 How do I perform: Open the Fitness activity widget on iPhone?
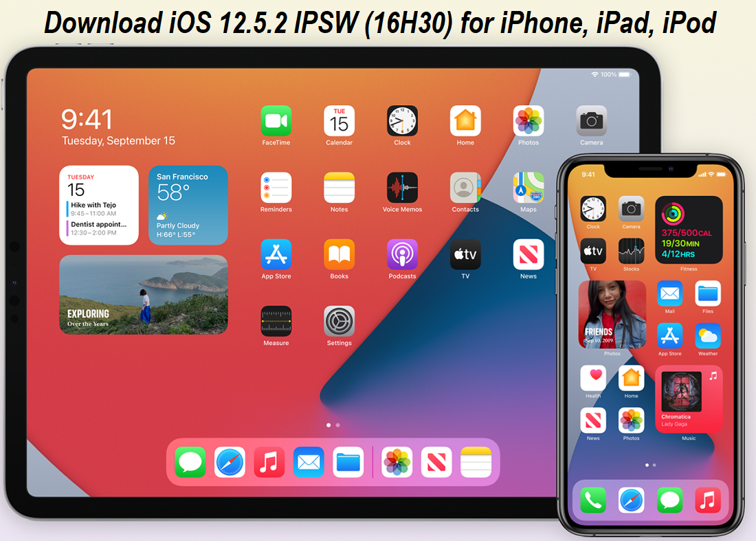tap(689, 230)
